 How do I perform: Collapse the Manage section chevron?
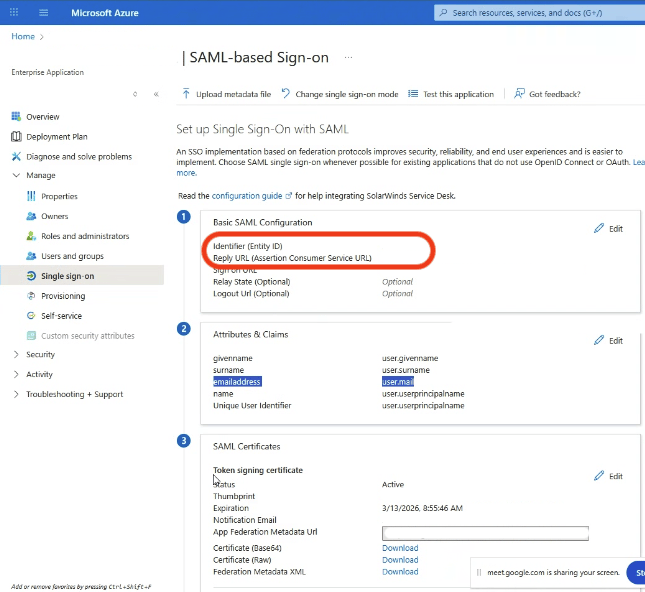coord(16,175)
